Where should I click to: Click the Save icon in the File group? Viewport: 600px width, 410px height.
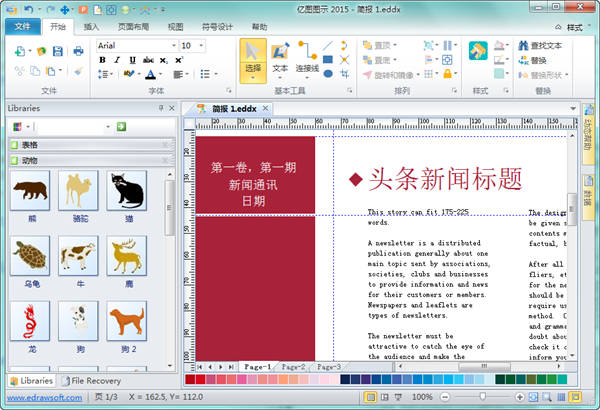[x=57, y=51]
